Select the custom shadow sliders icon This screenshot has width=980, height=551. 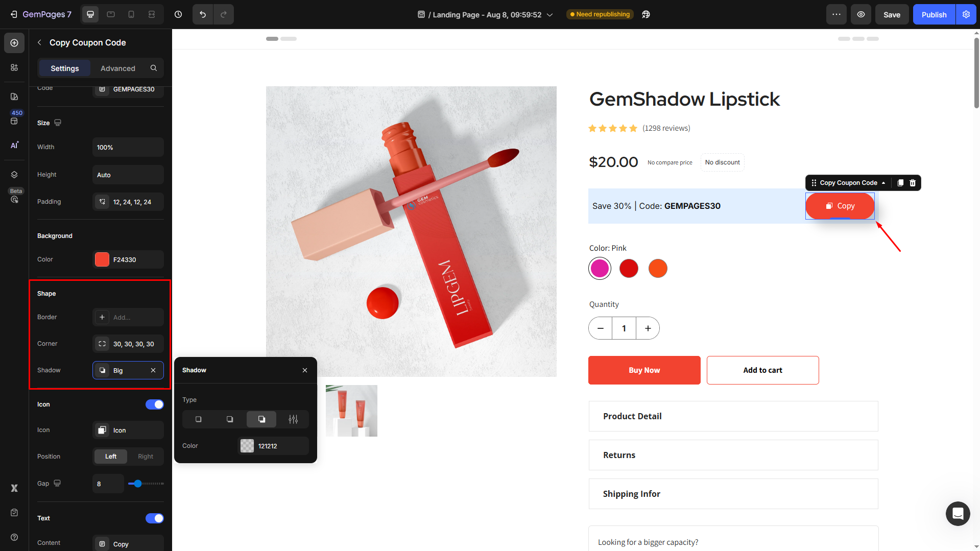[x=293, y=419]
